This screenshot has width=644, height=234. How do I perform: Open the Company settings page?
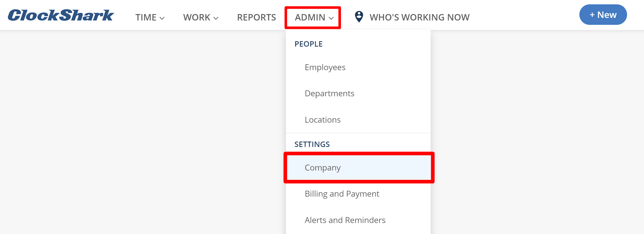tap(322, 168)
